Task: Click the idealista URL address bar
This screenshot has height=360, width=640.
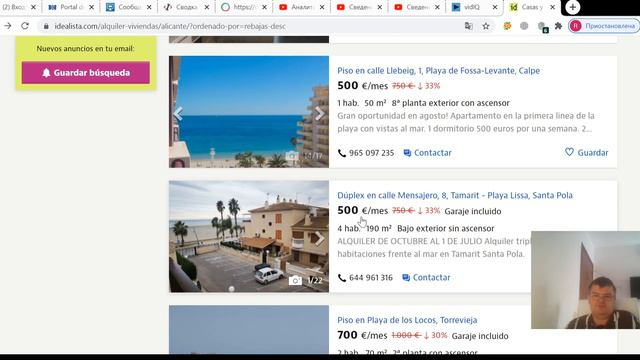Action: tap(257, 26)
